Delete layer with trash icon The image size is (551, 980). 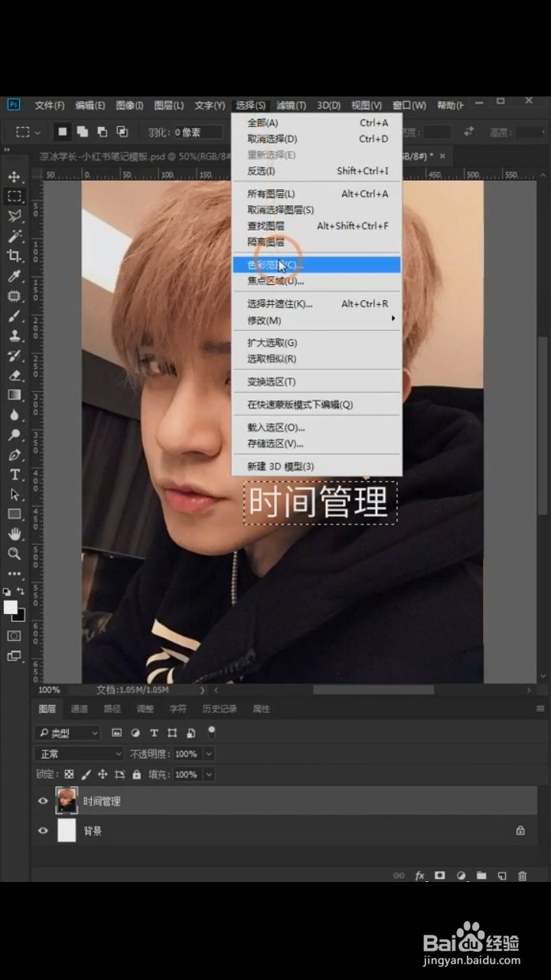pyautogui.click(x=523, y=875)
